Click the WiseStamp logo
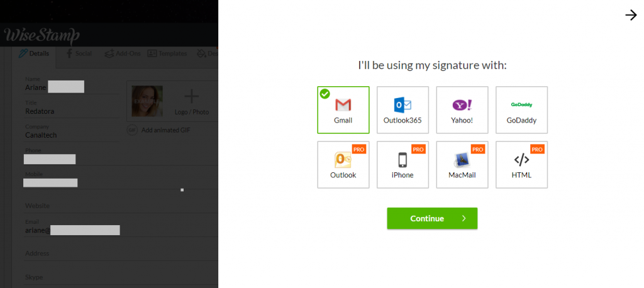 point(42,36)
